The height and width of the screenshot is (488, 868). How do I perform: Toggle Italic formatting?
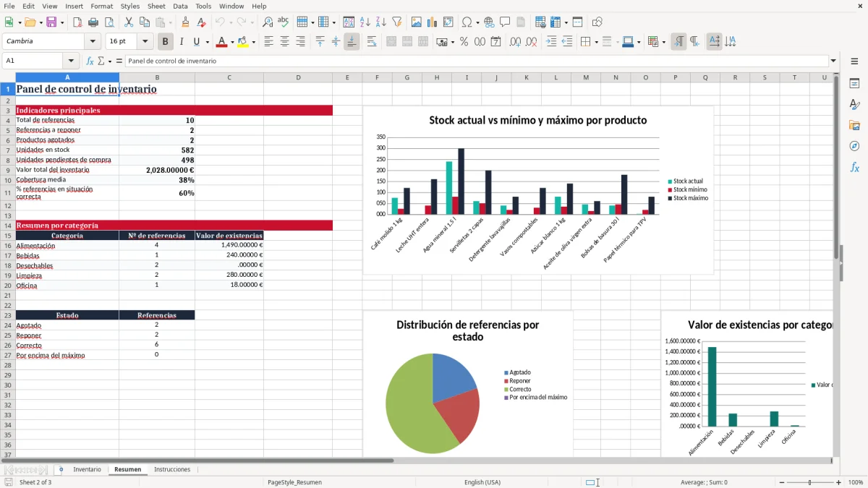pyautogui.click(x=182, y=42)
